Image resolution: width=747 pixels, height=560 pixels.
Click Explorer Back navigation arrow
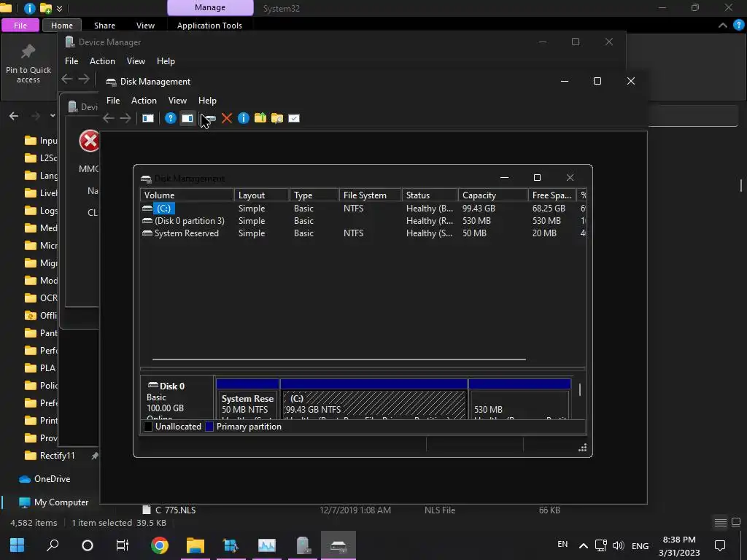(14, 116)
